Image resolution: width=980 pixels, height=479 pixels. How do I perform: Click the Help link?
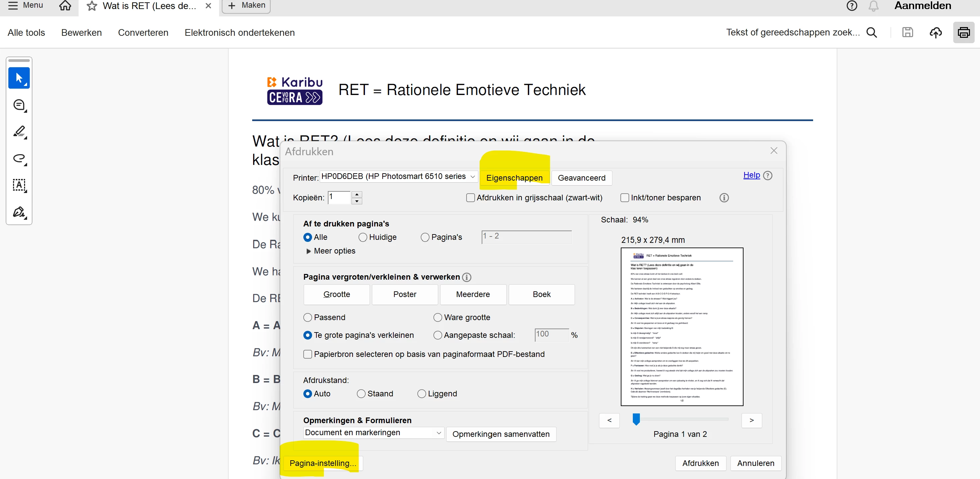751,175
